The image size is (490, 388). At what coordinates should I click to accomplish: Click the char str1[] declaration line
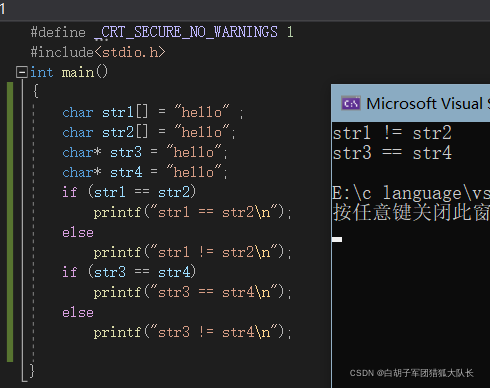point(153,112)
